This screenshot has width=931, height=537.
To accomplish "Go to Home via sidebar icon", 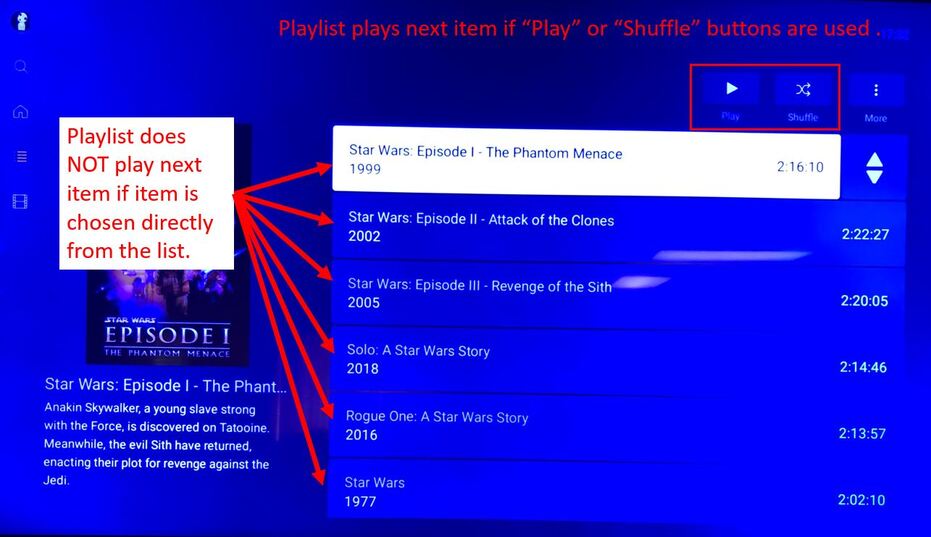I will [21, 111].
